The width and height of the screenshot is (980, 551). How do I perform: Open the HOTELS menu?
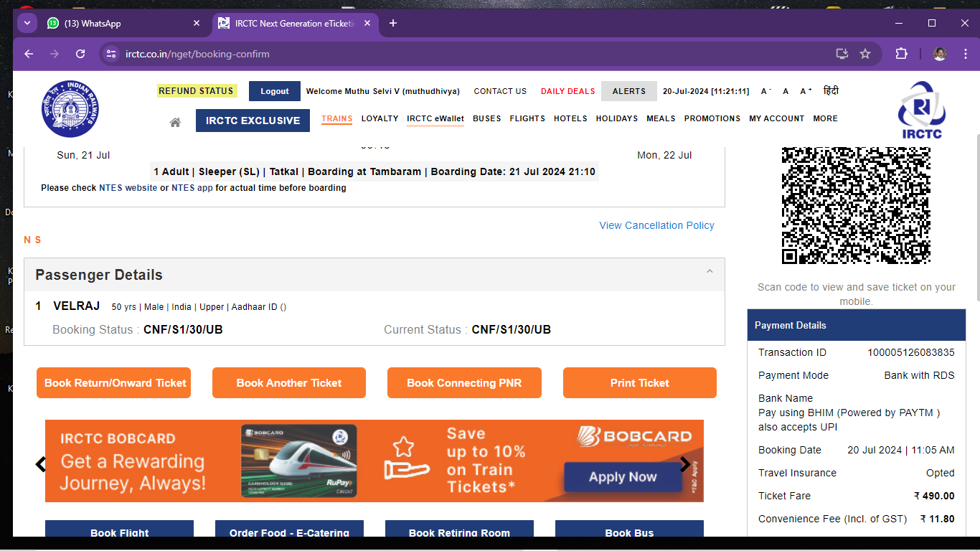pos(570,118)
